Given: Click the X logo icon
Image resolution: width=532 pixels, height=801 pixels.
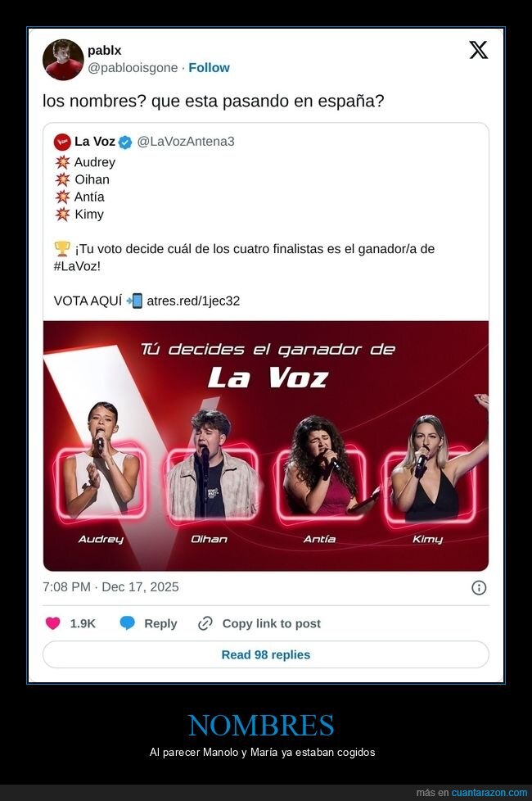Looking at the screenshot, I should pyautogui.click(x=479, y=50).
